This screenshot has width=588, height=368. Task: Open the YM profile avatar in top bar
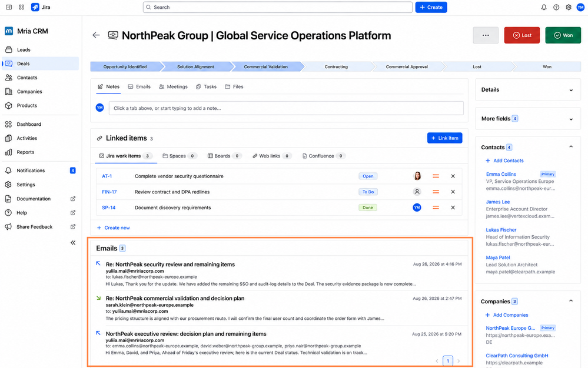click(580, 7)
